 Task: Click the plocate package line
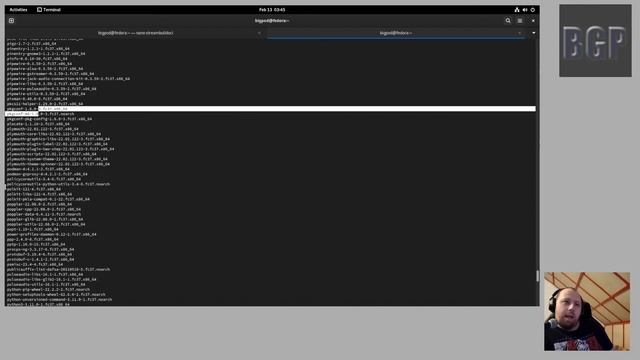[x=38, y=124]
